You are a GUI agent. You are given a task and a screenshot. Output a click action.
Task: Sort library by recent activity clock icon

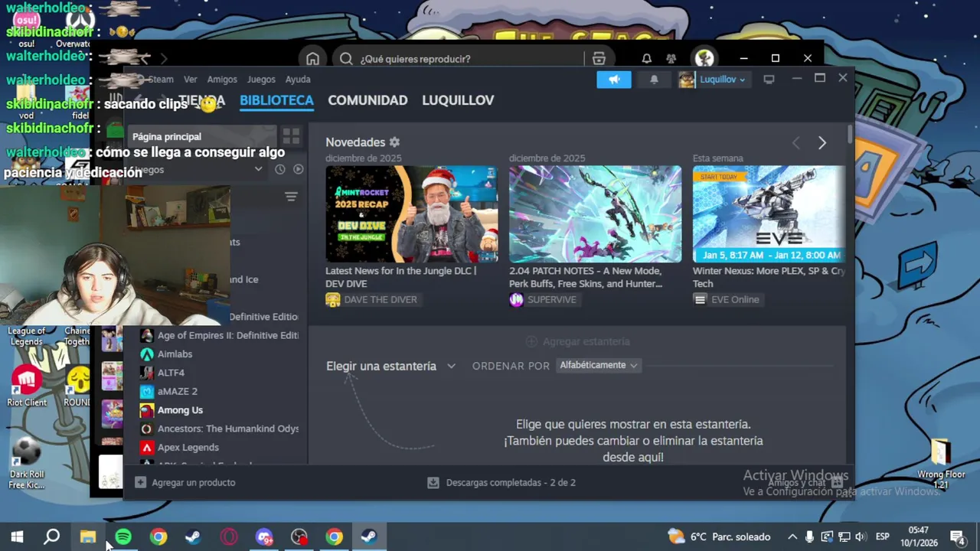tap(280, 169)
